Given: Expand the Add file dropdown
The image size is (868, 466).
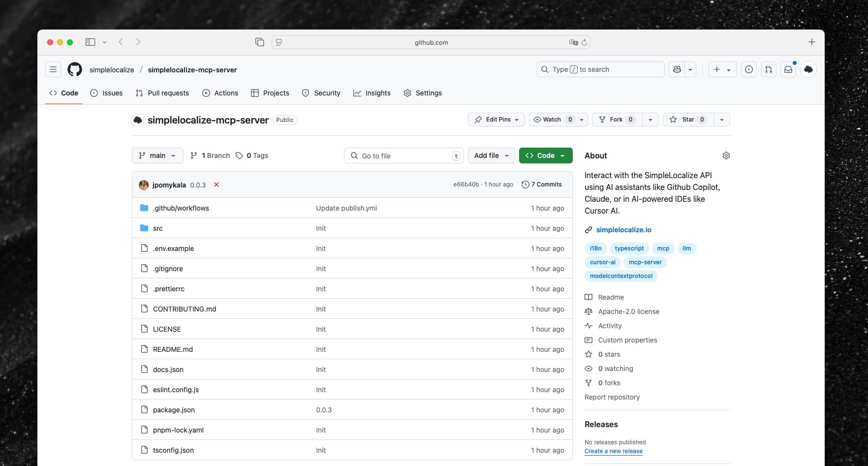Looking at the screenshot, I should 492,155.
